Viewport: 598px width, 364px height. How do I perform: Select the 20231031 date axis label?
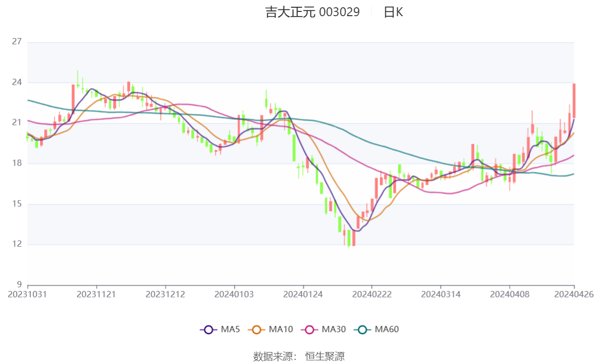click(x=28, y=294)
